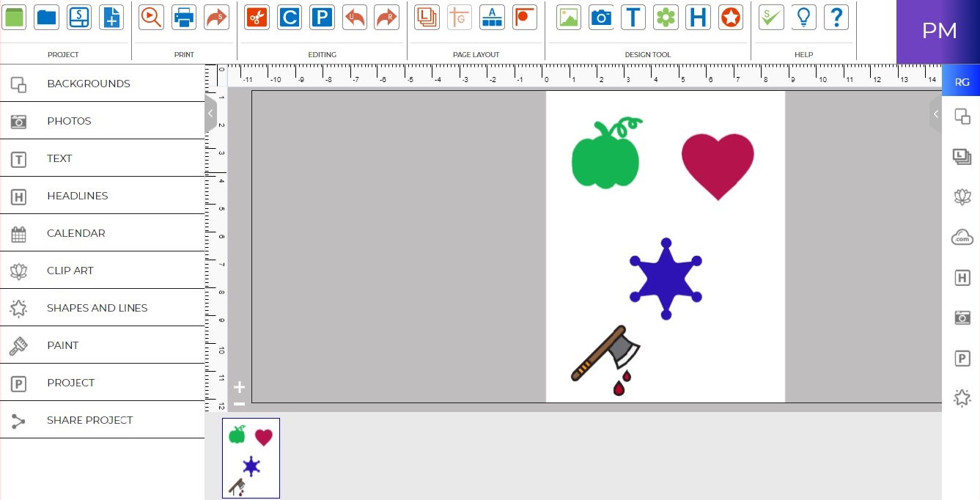The height and width of the screenshot is (500, 980).
Task: Redo with the R arrow icon
Action: (387, 17)
